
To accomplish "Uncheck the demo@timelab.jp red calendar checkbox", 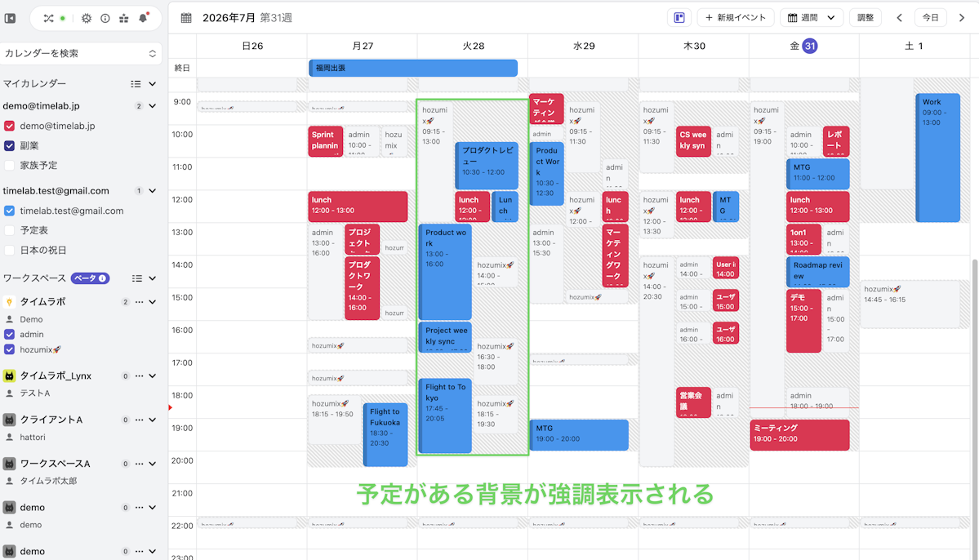I will [9, 126].
